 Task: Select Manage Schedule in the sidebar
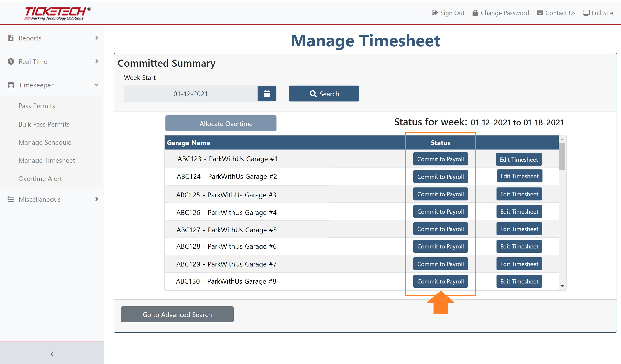coord(45,142)
